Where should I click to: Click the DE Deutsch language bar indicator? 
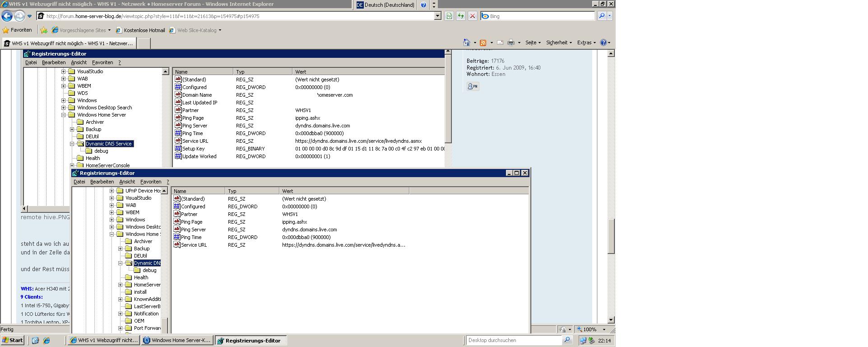(x=385, y=5)
